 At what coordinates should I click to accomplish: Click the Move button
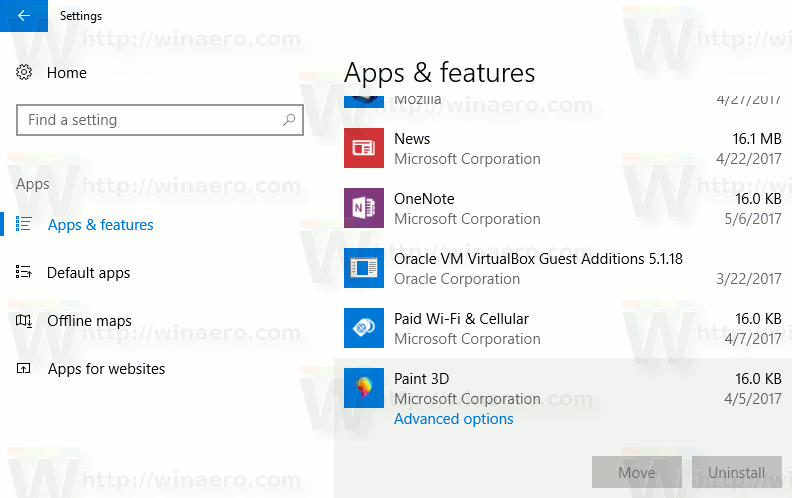[636, 472]
